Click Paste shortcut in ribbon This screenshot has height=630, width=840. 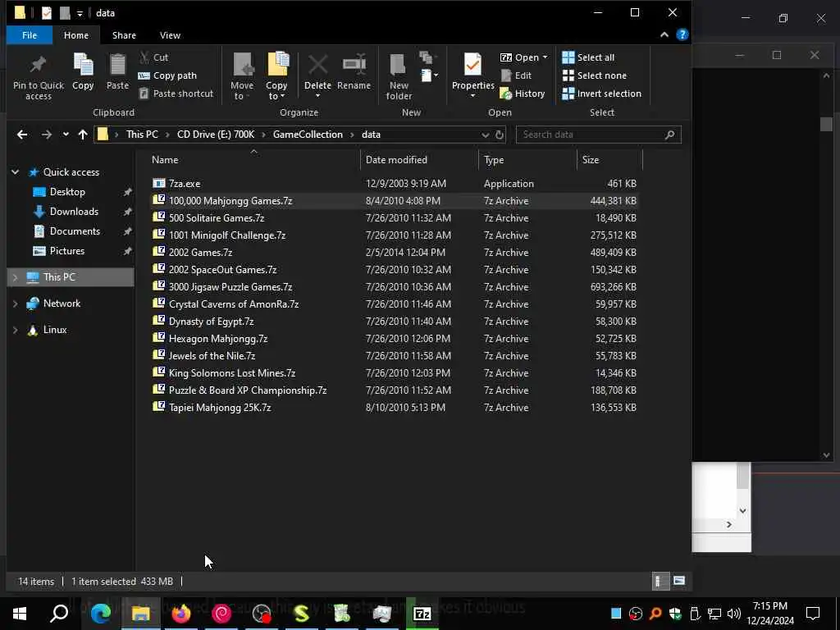[176, 94]
